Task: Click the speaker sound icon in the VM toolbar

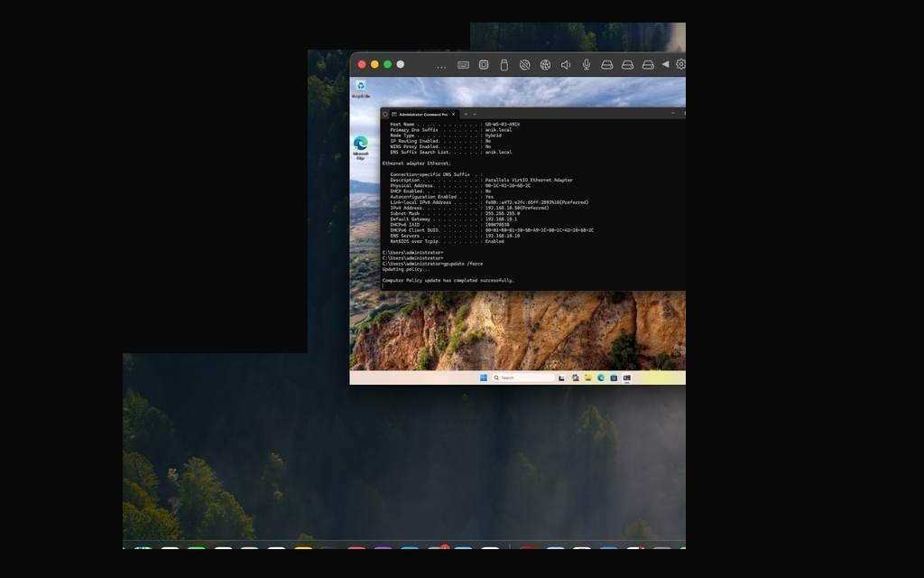Action: point(566,65)
